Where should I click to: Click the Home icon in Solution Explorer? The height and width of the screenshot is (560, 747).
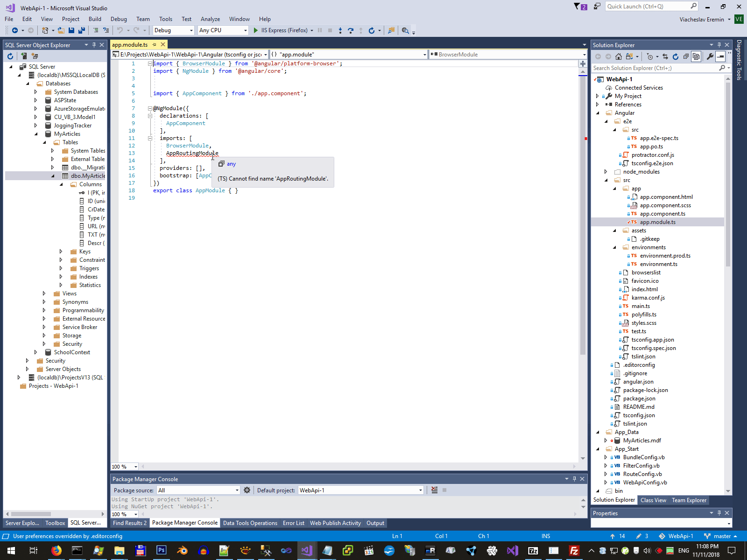tap(619, 56)
